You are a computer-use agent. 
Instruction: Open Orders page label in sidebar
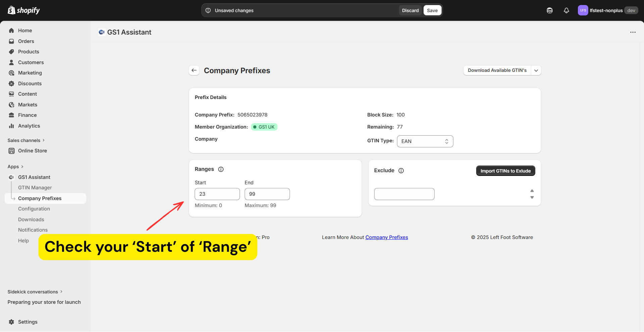pyautogui.click(x=26, y=41)
